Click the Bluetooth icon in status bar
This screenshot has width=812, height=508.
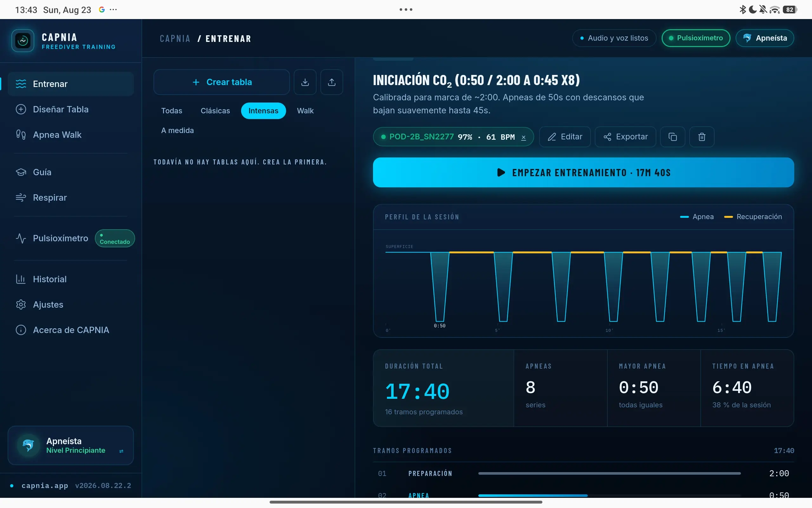coord(743,10)
